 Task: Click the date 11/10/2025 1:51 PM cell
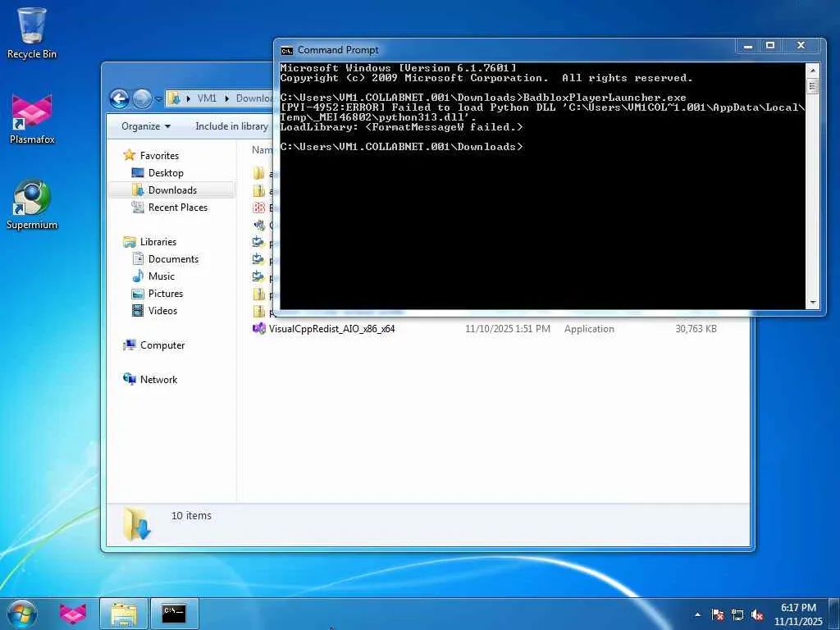[507, 329]
